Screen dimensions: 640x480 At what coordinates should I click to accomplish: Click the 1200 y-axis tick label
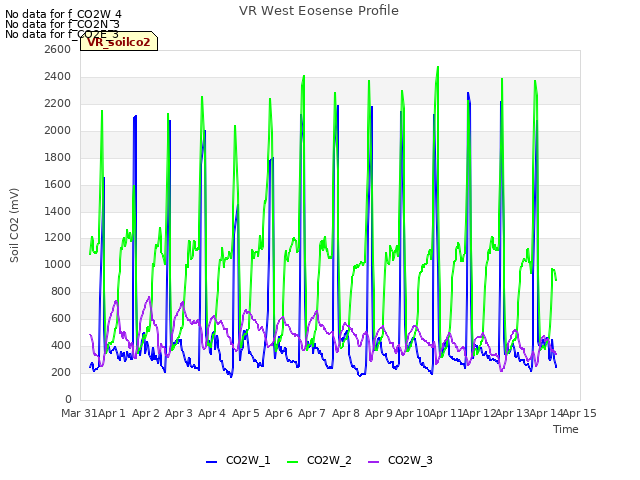point(58,238)
